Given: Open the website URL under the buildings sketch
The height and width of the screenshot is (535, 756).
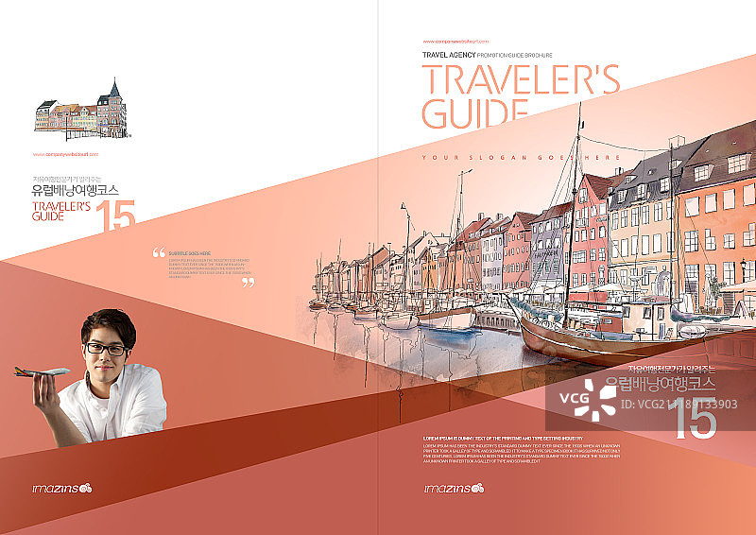Looking at the screenshot, I should (65, 153).
